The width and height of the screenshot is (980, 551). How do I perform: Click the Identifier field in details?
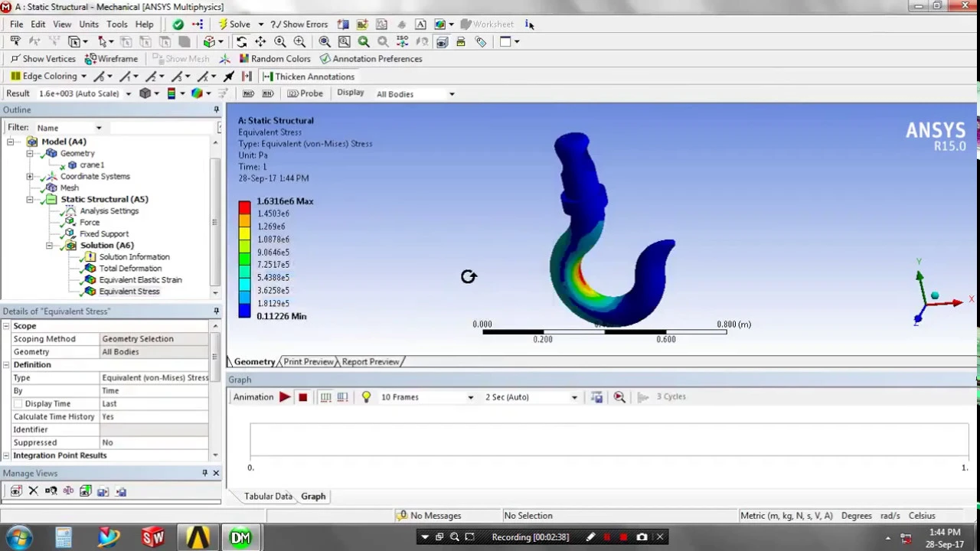155,430
